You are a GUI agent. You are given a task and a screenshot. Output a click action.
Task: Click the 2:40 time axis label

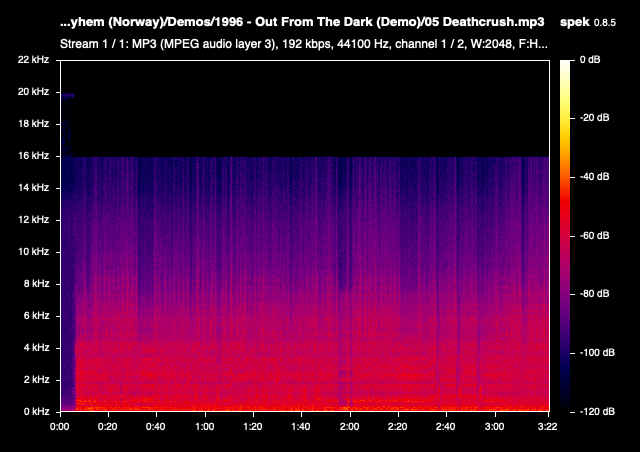pos(446,427)
